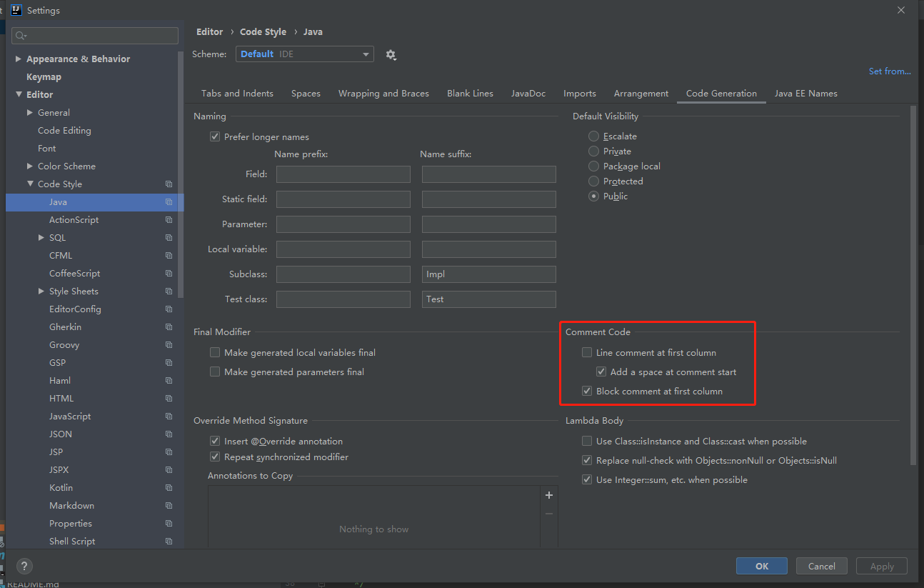Viewport: 924px width, 588px height.
Task: Click the copy icon next to Code Style
Action: 169,184
